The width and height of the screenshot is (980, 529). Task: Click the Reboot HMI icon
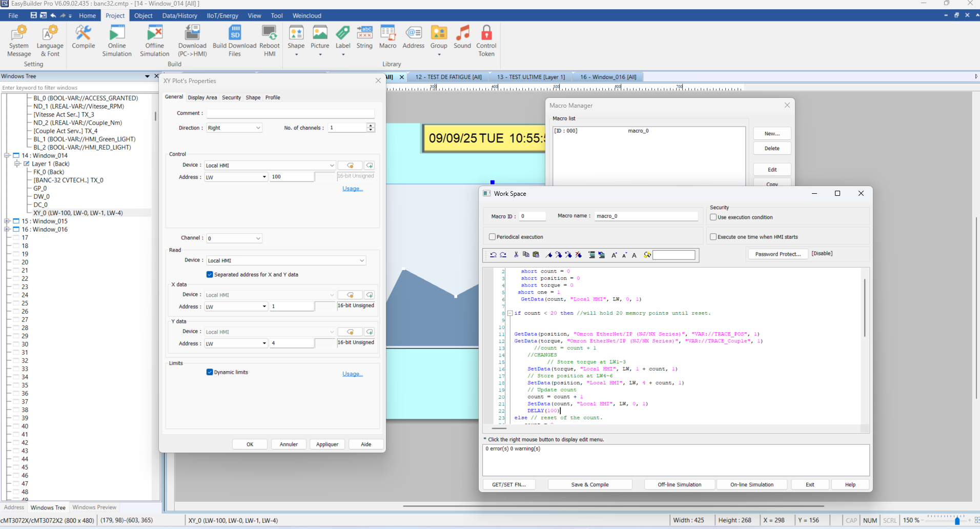point(269,40)
